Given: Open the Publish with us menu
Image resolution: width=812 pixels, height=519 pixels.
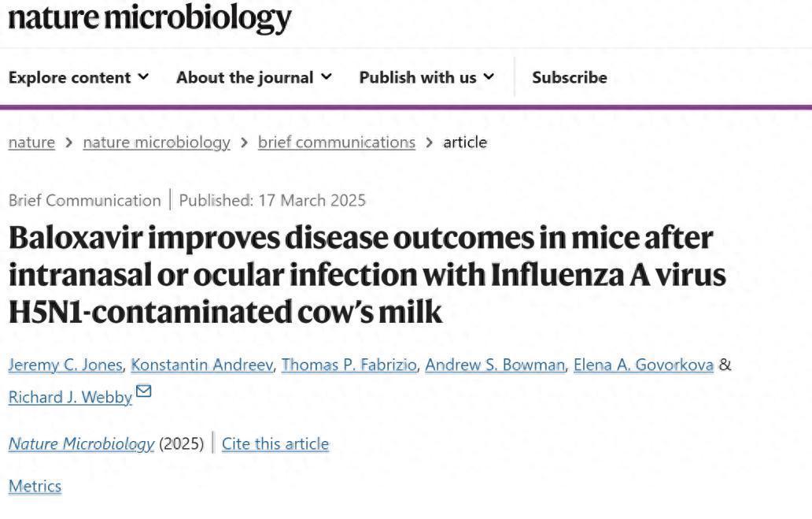Looking at the screenshot, I should (426, 77).
